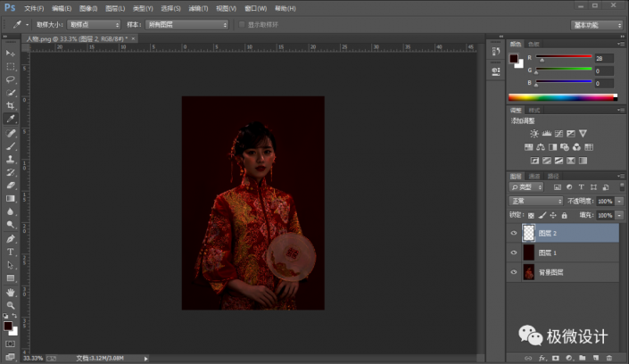
Task: Change the screen mode
Action: (x=11, y=357)
